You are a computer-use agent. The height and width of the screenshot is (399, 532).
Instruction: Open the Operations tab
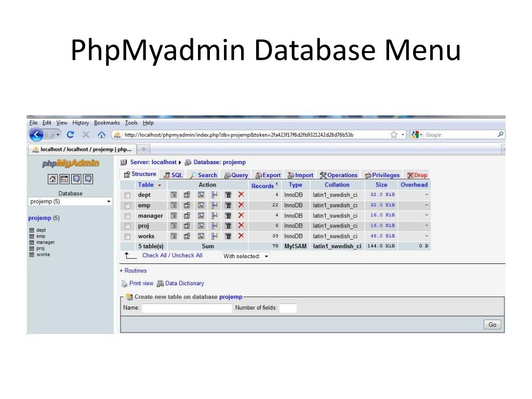339,175
